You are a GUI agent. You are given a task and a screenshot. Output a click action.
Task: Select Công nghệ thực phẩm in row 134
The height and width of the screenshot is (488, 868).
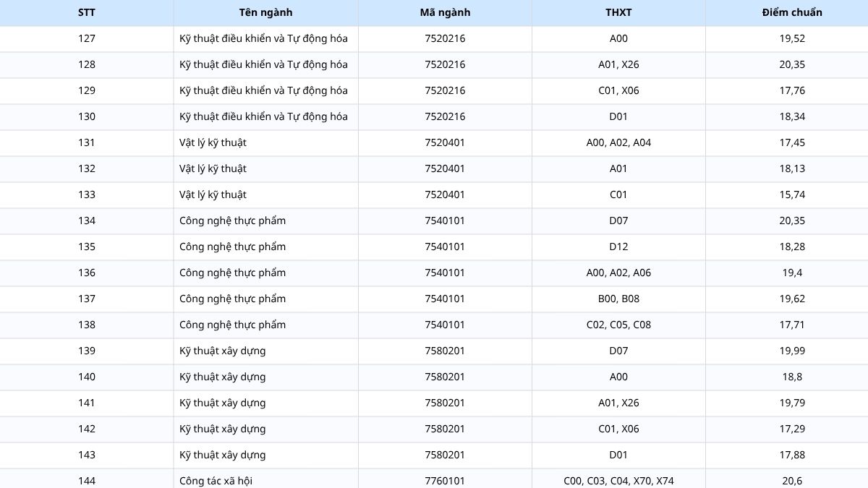232,221
